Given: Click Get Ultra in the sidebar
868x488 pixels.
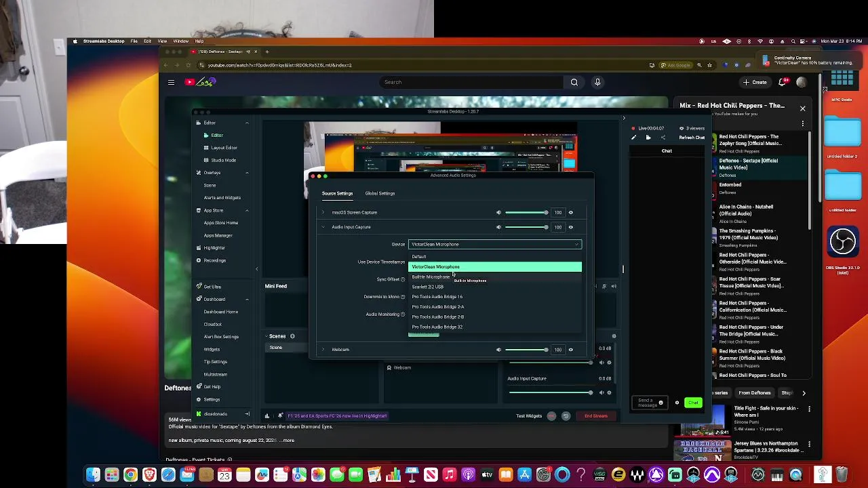Looking at the screenshot, I should click(x=212, y=287).
